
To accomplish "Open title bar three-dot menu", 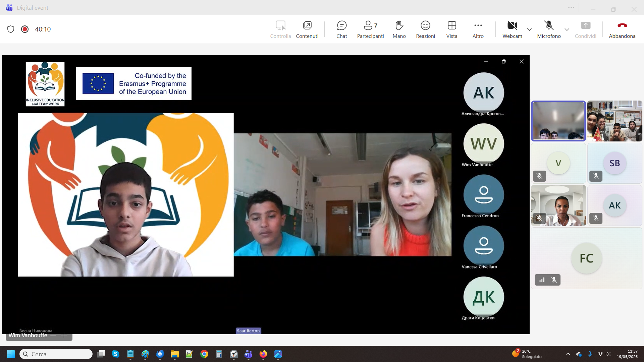I will (571, 7).
